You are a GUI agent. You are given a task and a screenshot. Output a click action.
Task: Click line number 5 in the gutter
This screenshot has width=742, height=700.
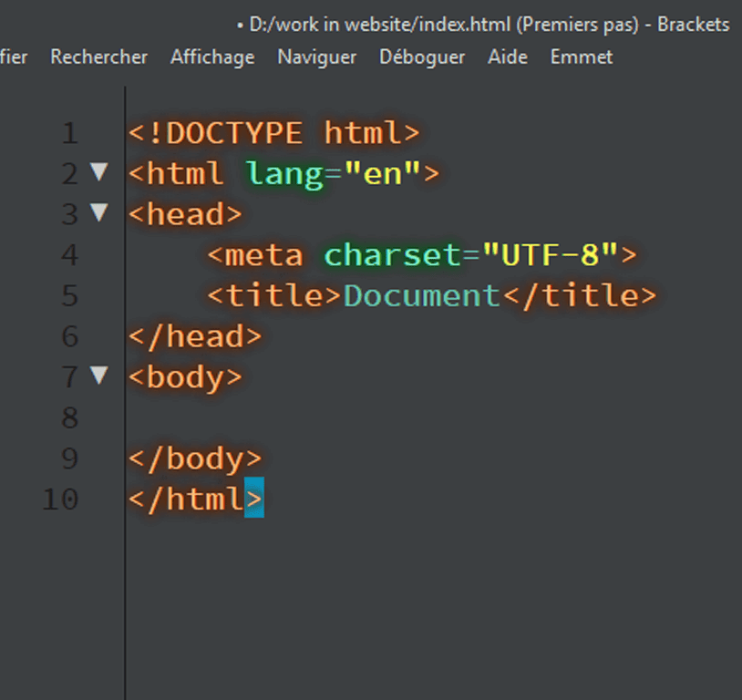pos(70,295)
